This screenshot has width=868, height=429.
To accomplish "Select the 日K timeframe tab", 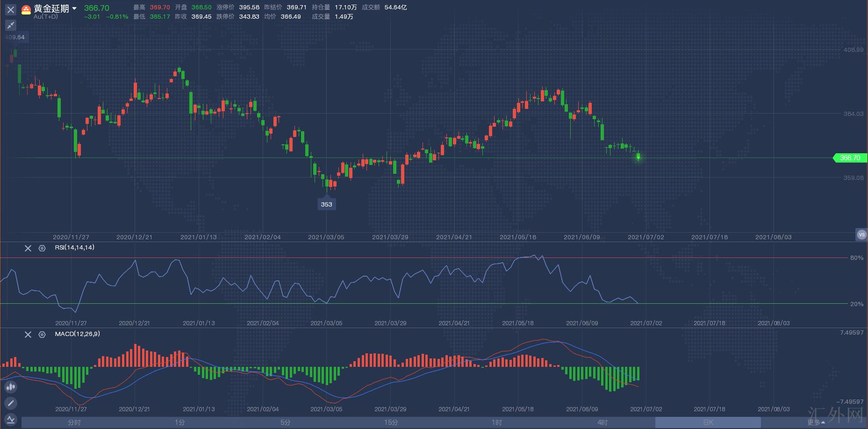I will coord(708,422).
